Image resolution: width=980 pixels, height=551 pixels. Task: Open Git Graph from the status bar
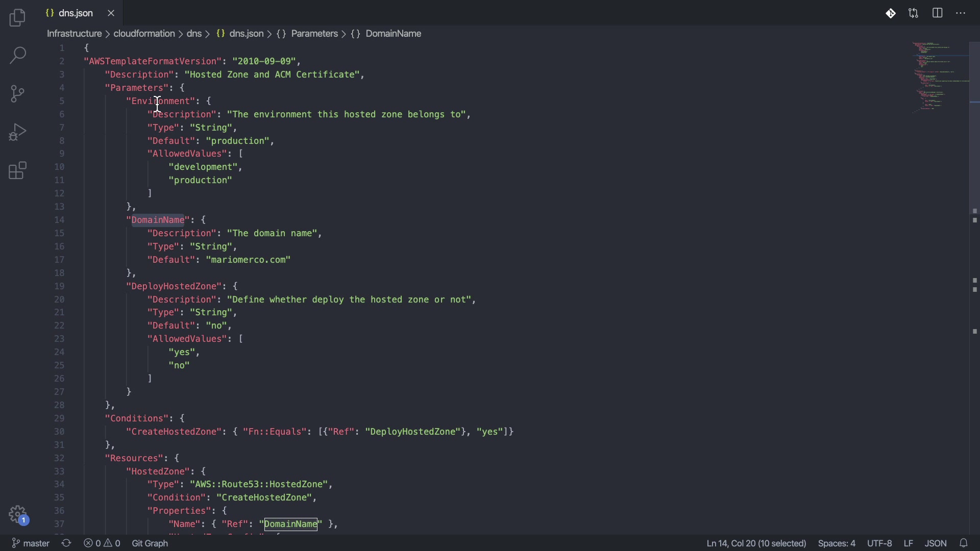[150, 543]
